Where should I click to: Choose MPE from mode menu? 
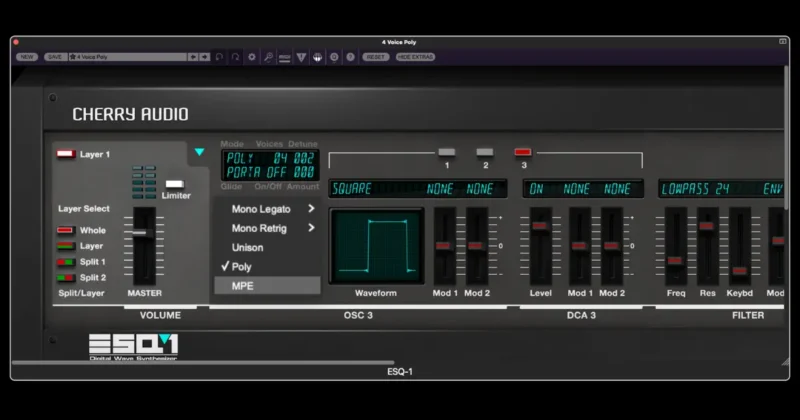[267, 286]
